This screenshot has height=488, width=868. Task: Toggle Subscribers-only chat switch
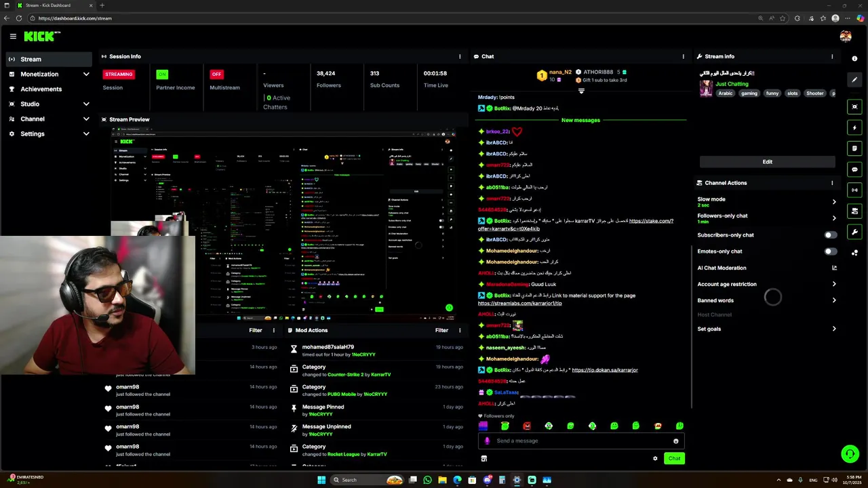click(830, 235)
